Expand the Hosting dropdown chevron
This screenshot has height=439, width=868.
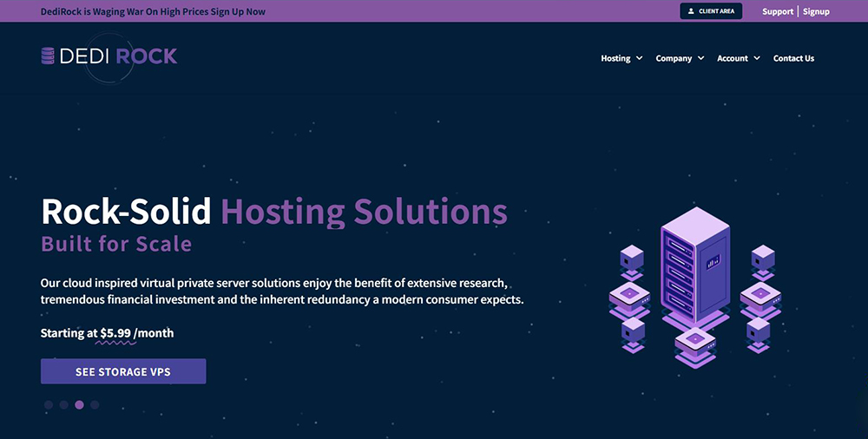[640, 58]
